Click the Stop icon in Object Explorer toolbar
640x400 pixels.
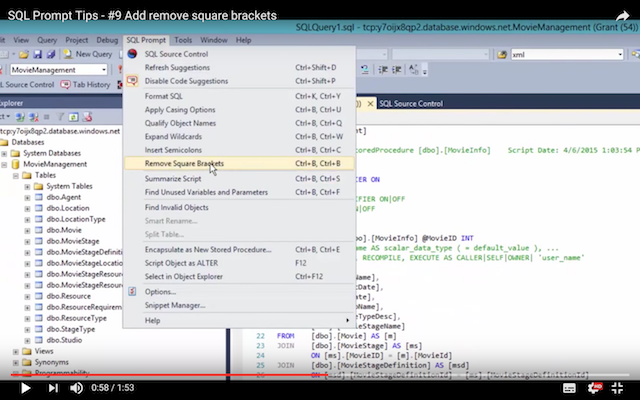coord(47,117)
